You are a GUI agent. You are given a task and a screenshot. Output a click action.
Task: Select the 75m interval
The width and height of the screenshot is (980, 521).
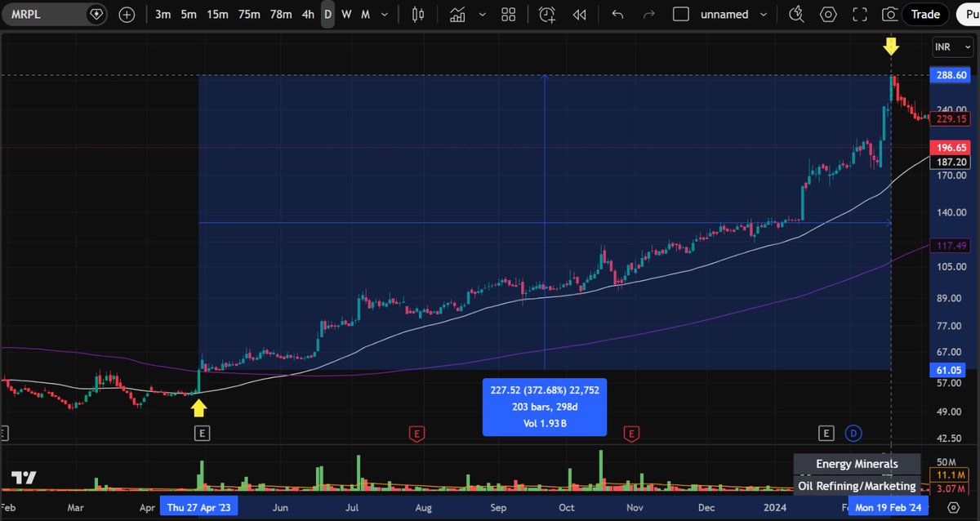249,15
